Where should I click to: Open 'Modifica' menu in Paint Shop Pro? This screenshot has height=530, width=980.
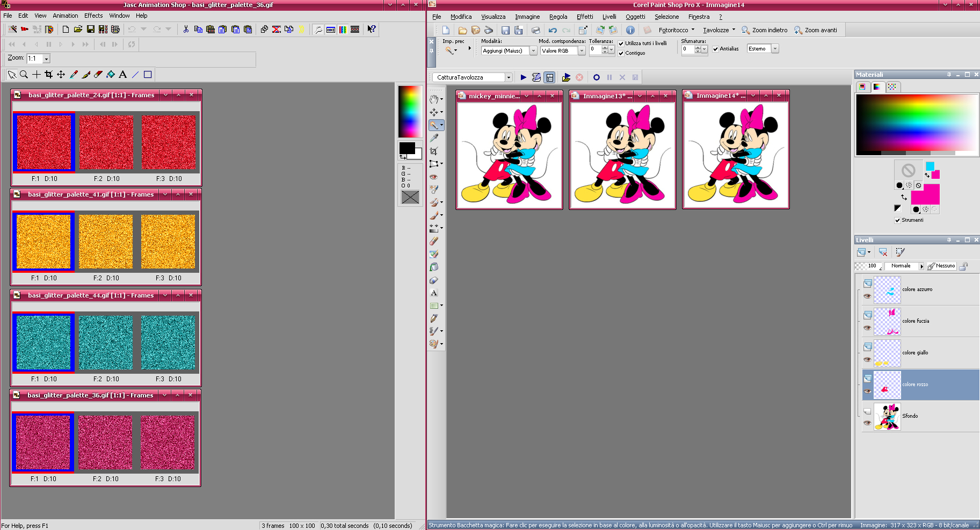[x=461, y=17]
